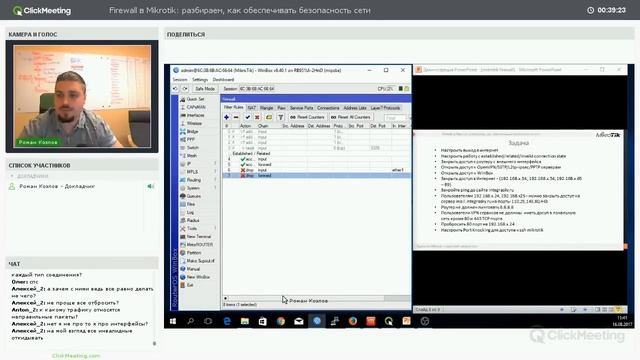This screenshot has height=360, width=640.
Task: Remove selected rule with minus icon
Action: tap(236, 117)
